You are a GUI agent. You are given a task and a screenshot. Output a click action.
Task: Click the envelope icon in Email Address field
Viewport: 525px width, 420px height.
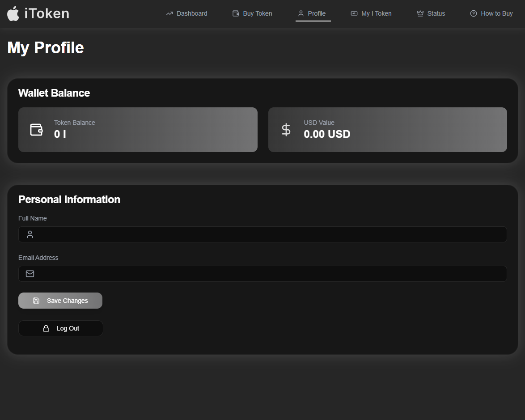[30, 274]
